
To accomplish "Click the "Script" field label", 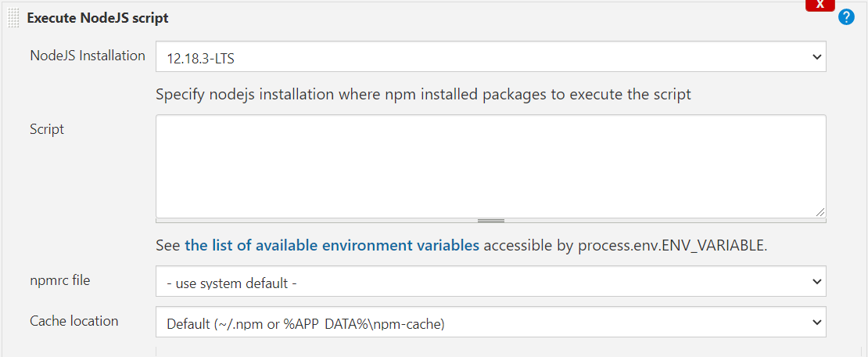I will [x=47, y=129].
